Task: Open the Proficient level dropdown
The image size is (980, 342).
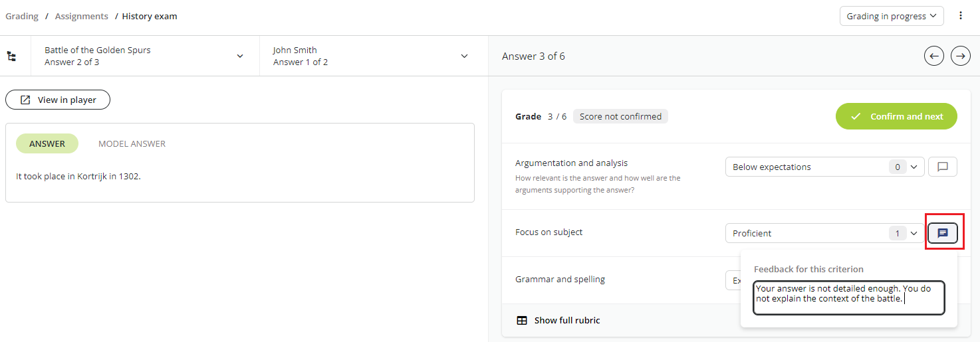Action: click(825, 233)
